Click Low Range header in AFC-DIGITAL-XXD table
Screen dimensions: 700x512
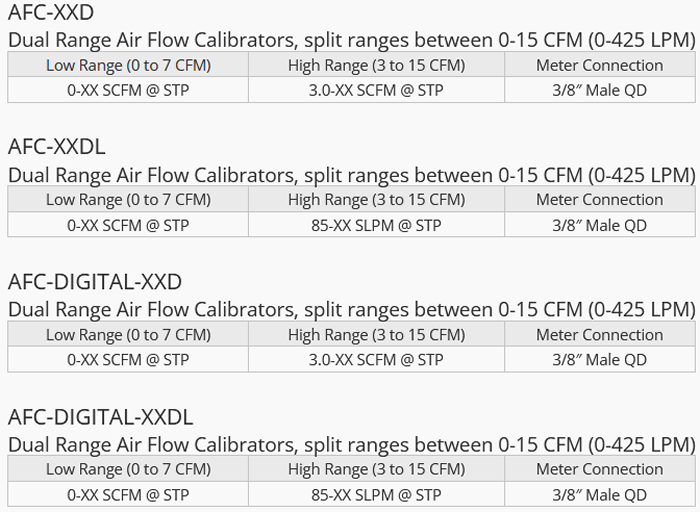128,334
